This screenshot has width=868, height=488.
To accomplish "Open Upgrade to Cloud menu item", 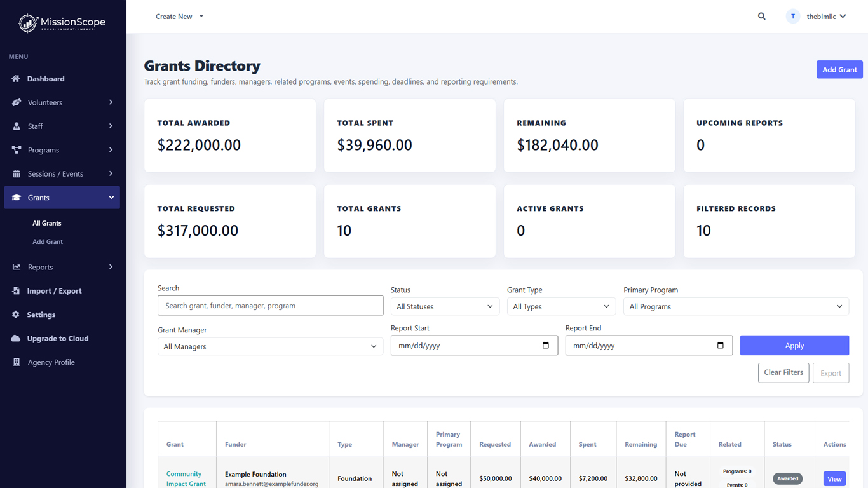I will click(x=62, y=339).
